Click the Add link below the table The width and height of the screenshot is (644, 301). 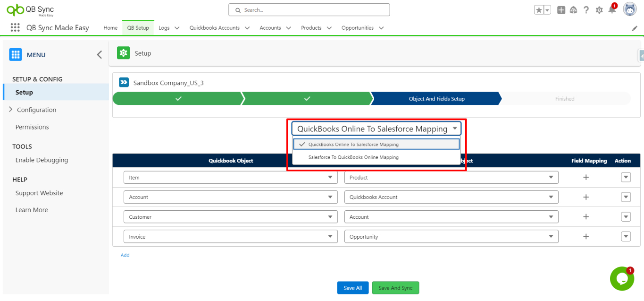(x=125, y=255)
